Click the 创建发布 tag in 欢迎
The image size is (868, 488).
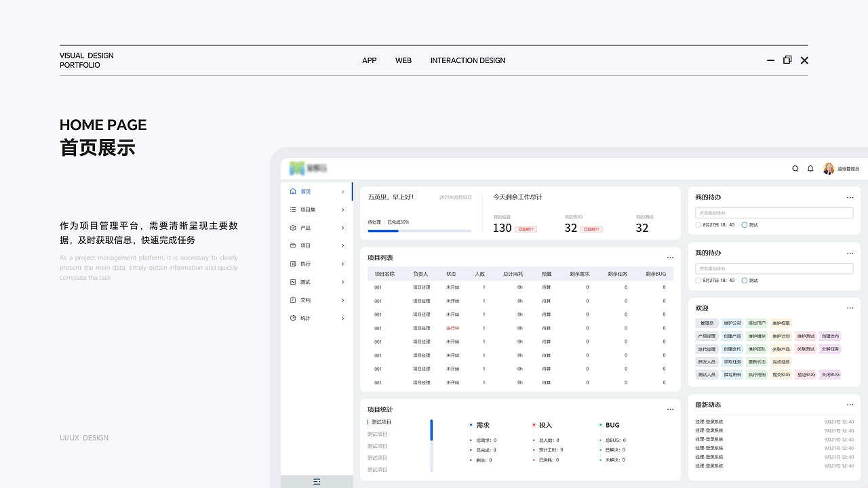830,336
